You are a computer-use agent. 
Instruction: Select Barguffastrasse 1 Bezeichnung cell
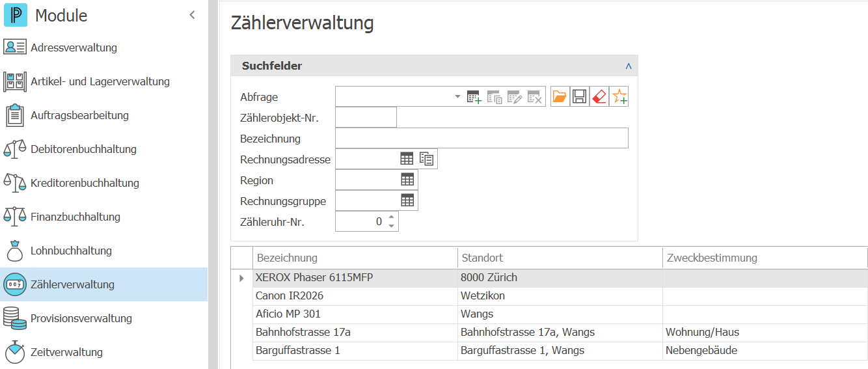pyautogui.click(x=355, y=351)
